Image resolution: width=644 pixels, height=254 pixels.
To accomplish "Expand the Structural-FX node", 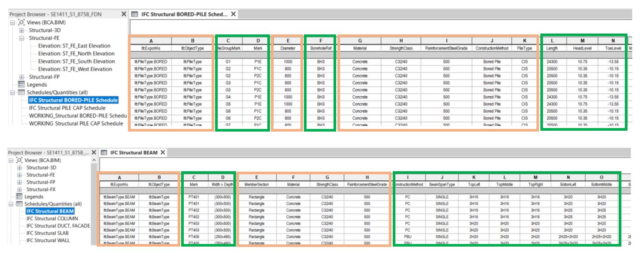I will [19, 190].
